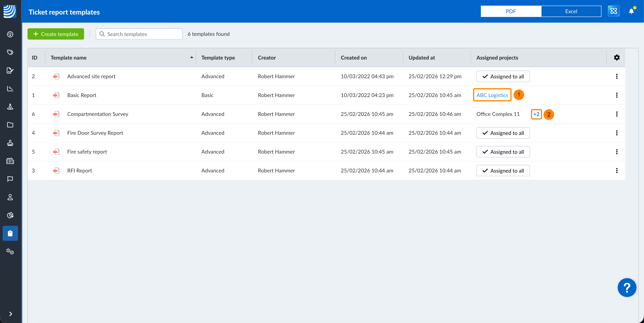Image resolution: width=644 pixels, height=323 pixels.
Task: Click the notifications bell icon
Action: (x=631, y=11)
